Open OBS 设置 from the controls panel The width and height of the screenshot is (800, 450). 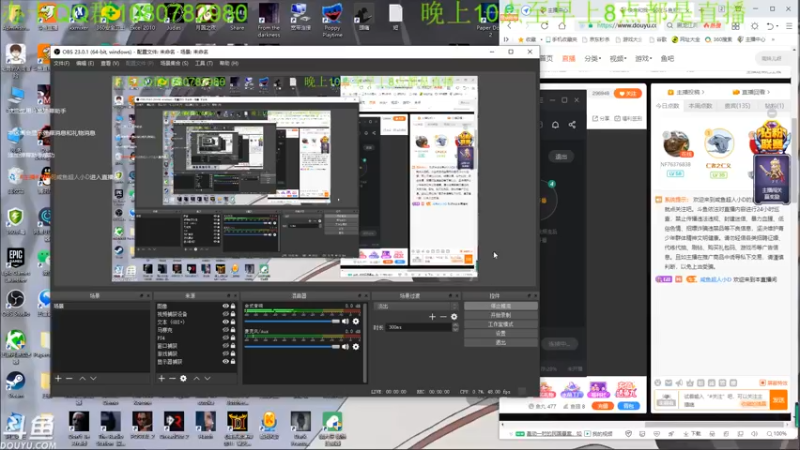click(x=501, y=334)
